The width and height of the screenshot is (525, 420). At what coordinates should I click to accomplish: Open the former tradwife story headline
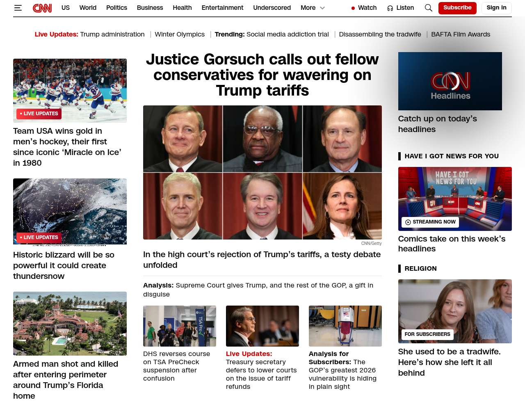point(449,362)
